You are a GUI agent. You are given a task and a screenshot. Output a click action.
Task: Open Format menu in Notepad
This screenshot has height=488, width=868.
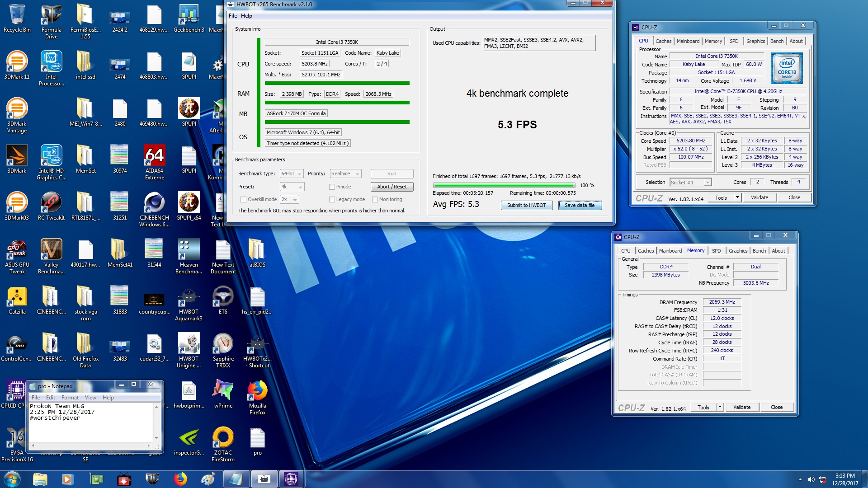point(70,398)
